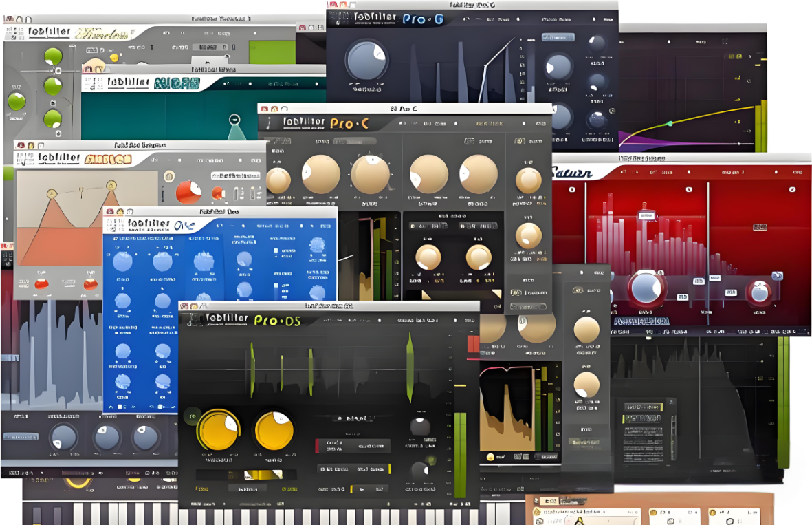
Task: Click the logo icon in the orange-graph window's header
Action: (25, 158)
